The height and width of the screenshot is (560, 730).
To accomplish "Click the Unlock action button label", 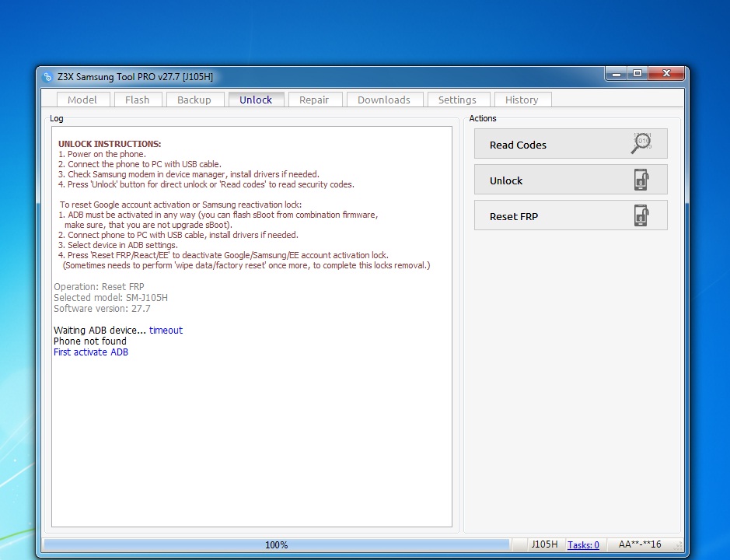I will point(506,180).
